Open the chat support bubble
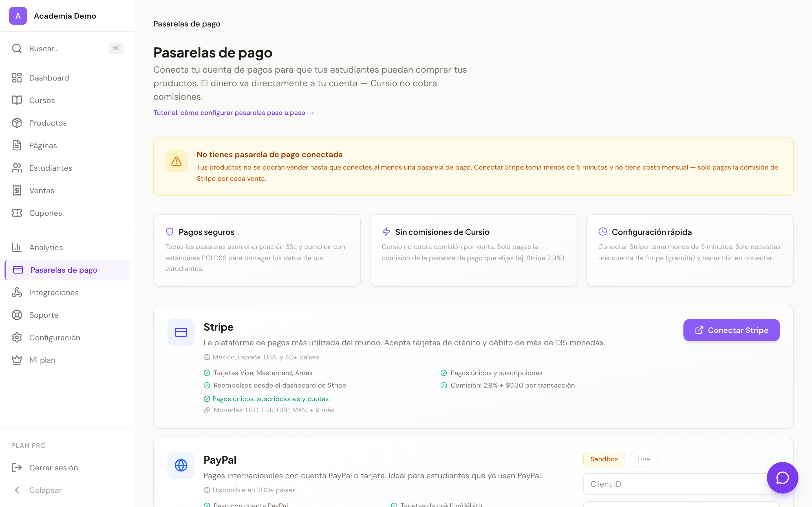Screen dimensions: 812x507 coord(782,477)
